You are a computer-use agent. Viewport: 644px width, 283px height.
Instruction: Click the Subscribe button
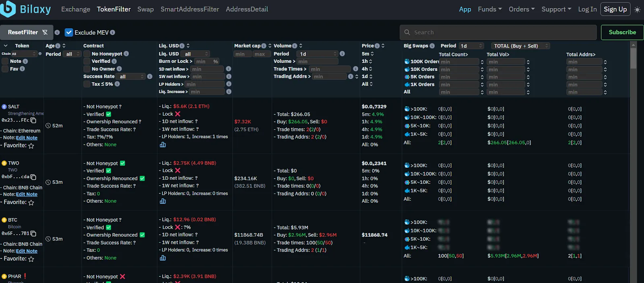pyautogui.click(x=622, y=32)
